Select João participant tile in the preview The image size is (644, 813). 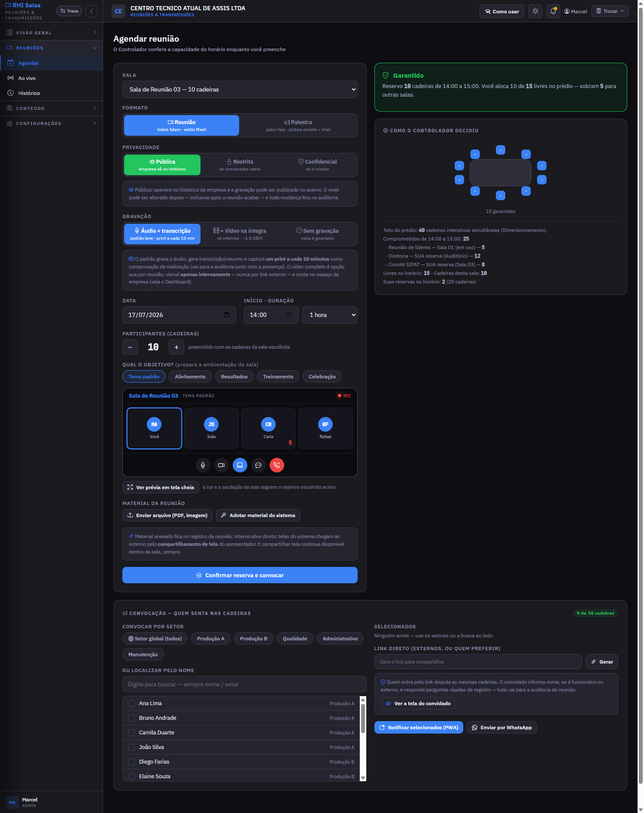point(211,428)
